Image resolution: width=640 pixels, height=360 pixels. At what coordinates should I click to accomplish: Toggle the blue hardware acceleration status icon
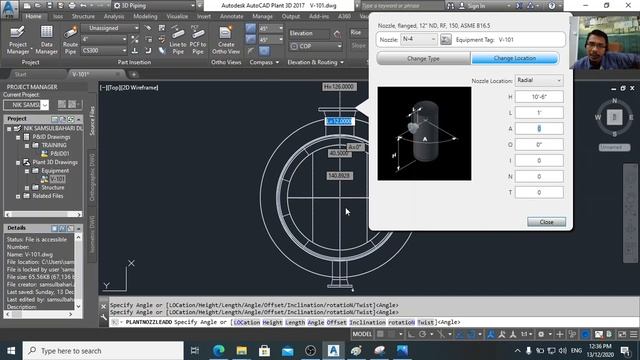pos(585,334)
